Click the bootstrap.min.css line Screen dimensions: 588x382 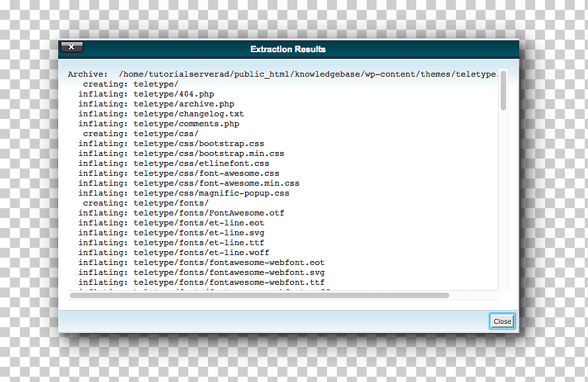(181, 153)
